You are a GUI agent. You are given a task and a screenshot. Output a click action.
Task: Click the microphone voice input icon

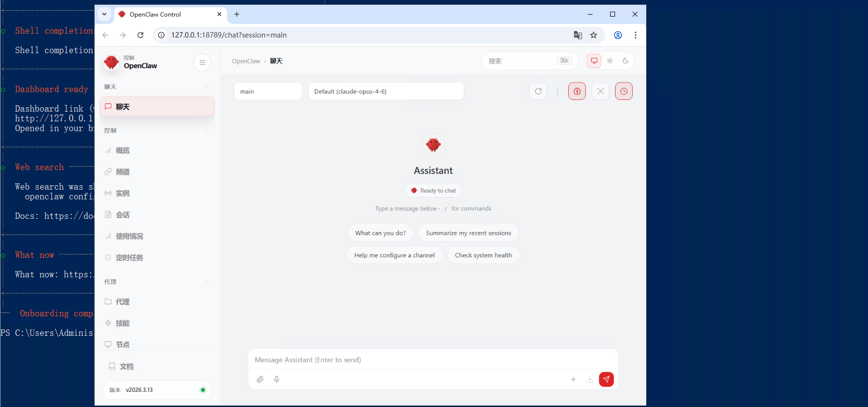(x=277, y=379)
